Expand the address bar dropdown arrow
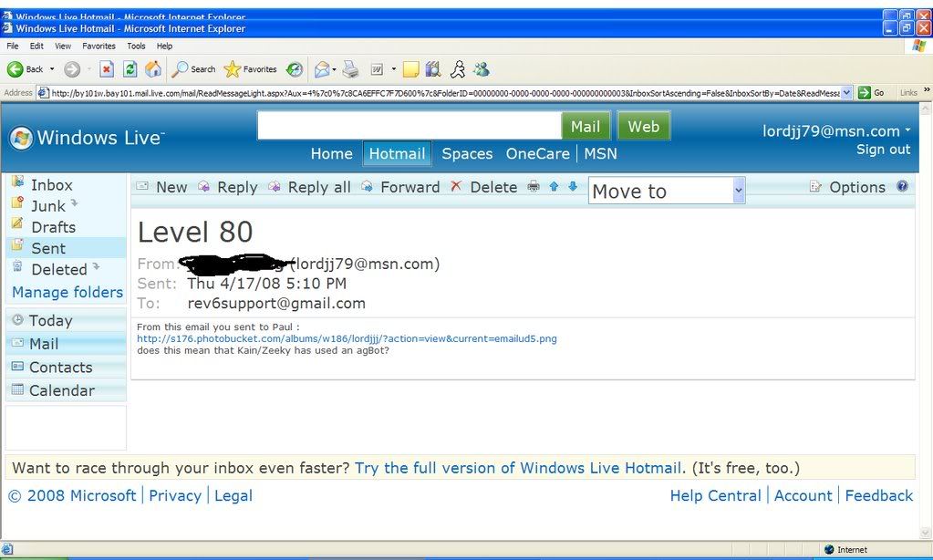Screen dimensions: 933x560 coord(847,93)
